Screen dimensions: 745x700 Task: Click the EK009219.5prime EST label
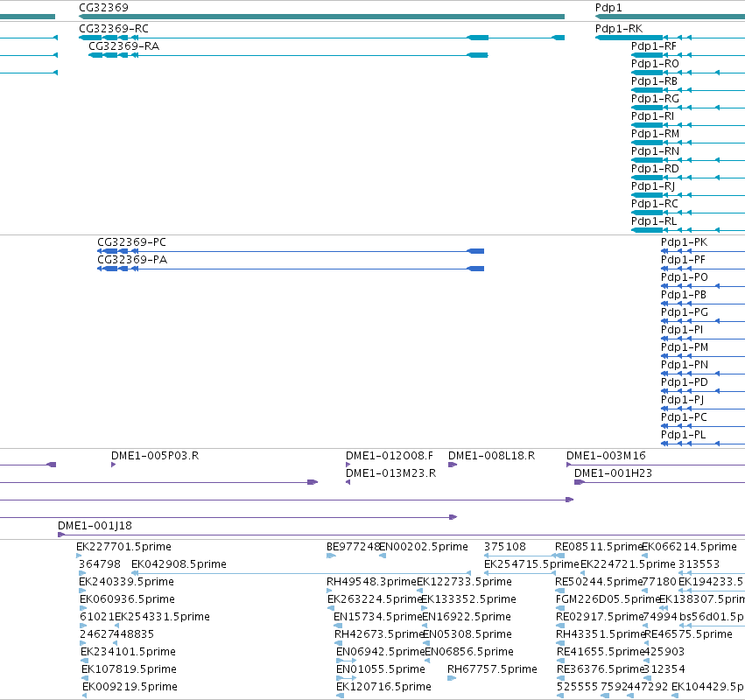click(x=130, y=687)
